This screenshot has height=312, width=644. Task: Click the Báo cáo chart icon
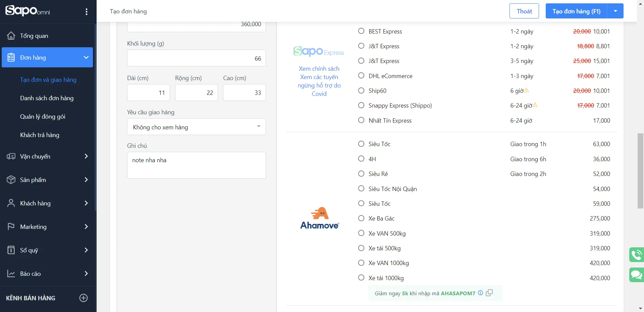point(11,273)
